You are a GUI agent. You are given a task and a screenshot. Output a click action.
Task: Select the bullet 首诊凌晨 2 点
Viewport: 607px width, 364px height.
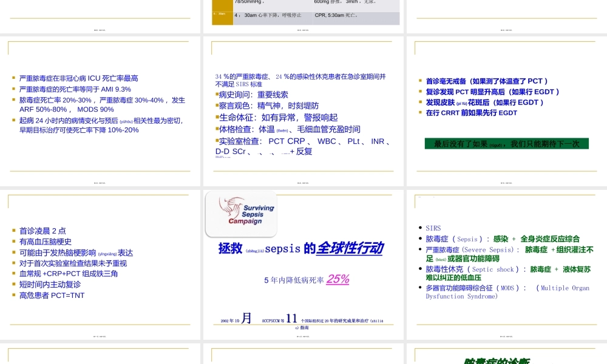(x=42, y=231)
